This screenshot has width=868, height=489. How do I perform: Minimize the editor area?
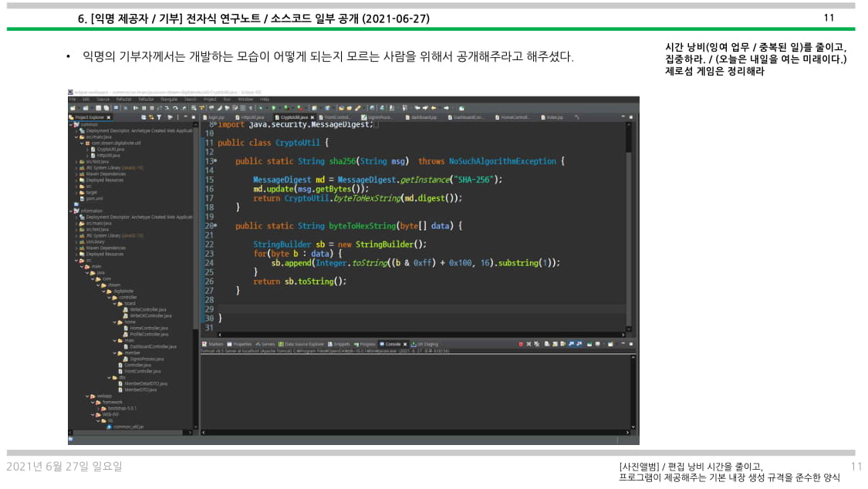point(623,117)
